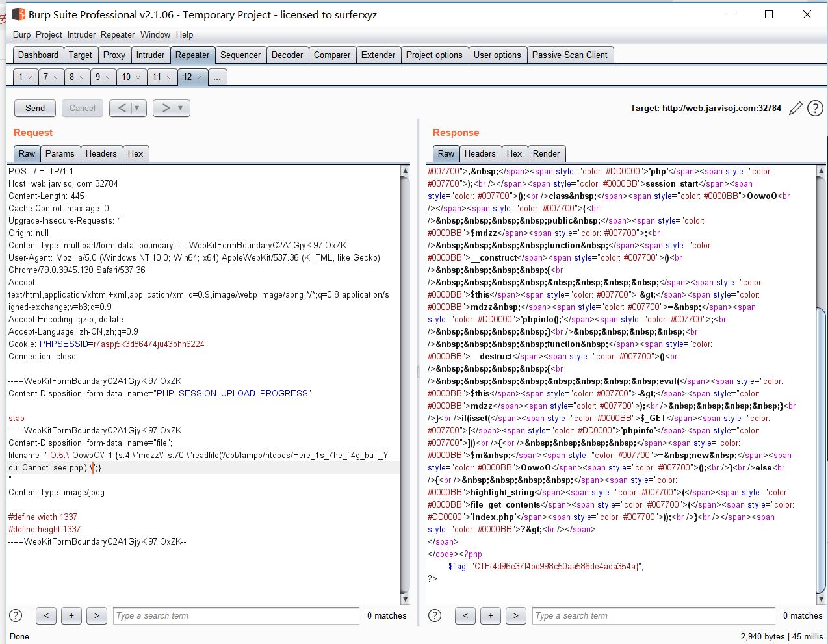Close Repeater tab 1
Image resolution: width=828 pixels, height=644 pixels.
(x=30, y=77)
